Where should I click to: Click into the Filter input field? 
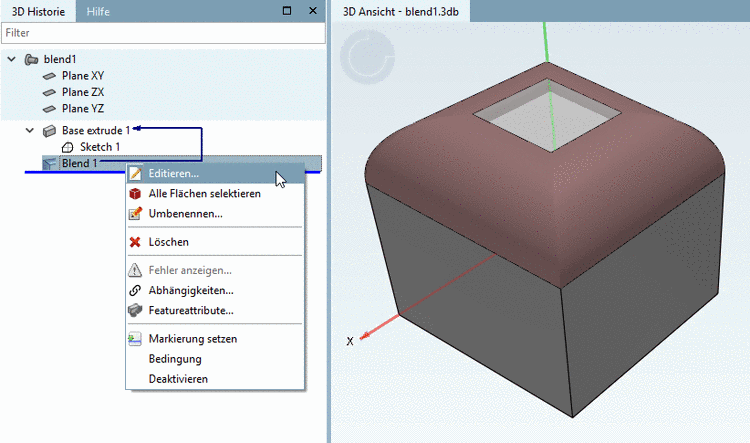163,33
